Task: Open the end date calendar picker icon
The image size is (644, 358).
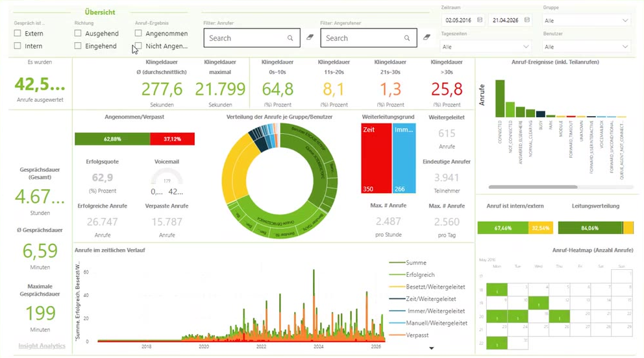Action: click(527, 19)
